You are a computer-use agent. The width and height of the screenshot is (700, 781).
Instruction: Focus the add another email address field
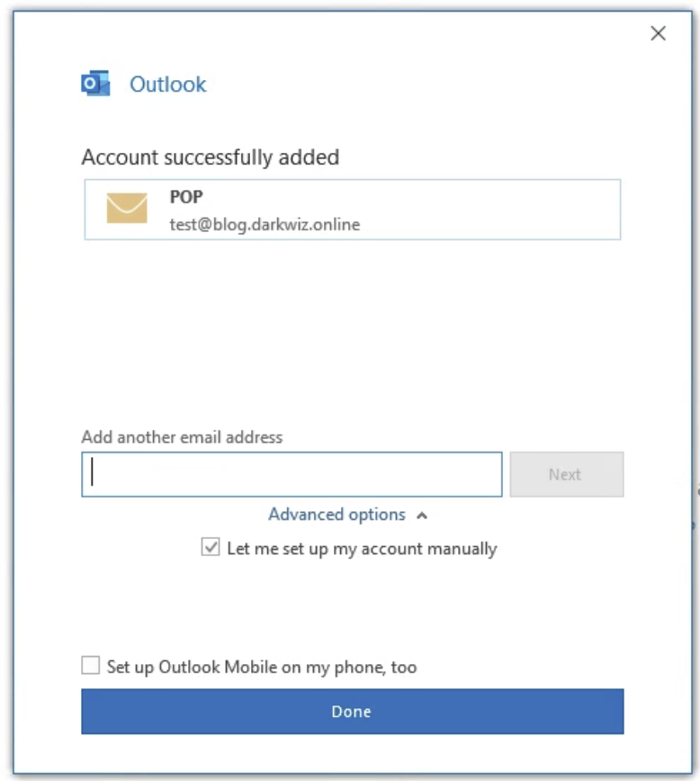(292, 474)
